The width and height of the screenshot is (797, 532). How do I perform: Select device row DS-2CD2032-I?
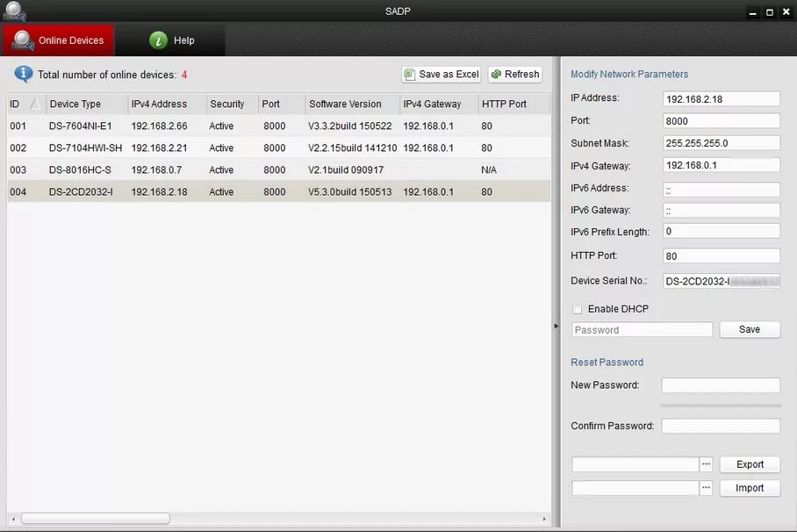[278, 191]
